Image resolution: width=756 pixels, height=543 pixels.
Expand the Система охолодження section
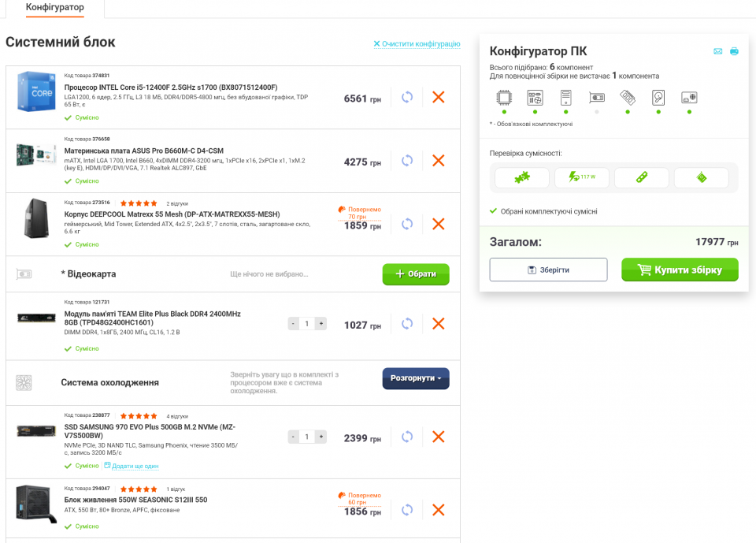(416, 378)
